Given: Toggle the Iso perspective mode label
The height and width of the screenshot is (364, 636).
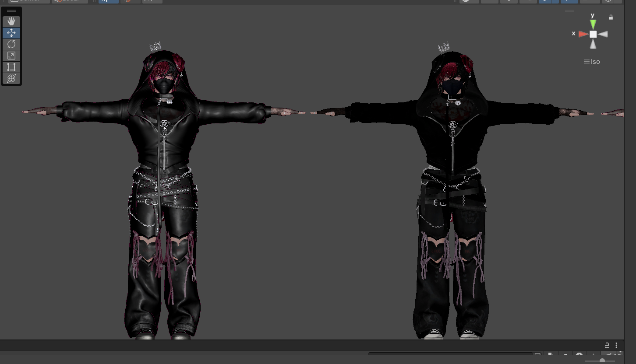Looking at the screenshot, I should coord(592,62).
